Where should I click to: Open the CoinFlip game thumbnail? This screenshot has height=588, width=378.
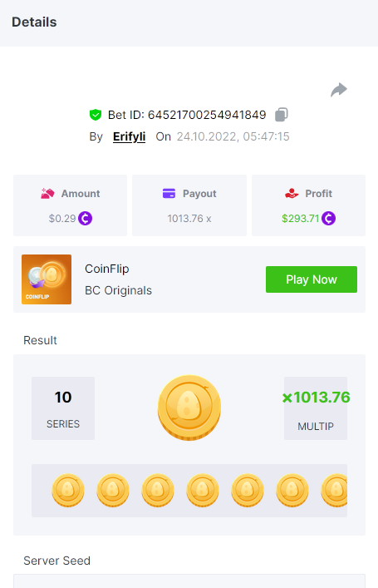[x=47, y=279]
